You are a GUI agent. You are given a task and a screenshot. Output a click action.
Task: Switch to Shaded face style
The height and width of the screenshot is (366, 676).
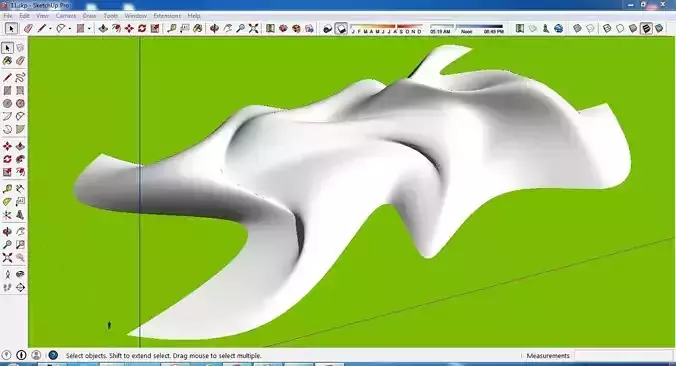[633, 28]
